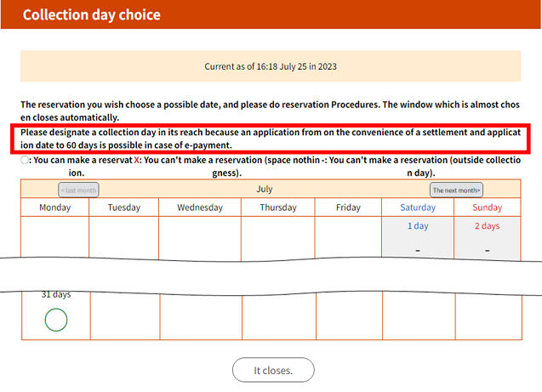Click the Thursday column header
Image resolution: width=542 pixels, height=392 pixels.
pos(278,207)
